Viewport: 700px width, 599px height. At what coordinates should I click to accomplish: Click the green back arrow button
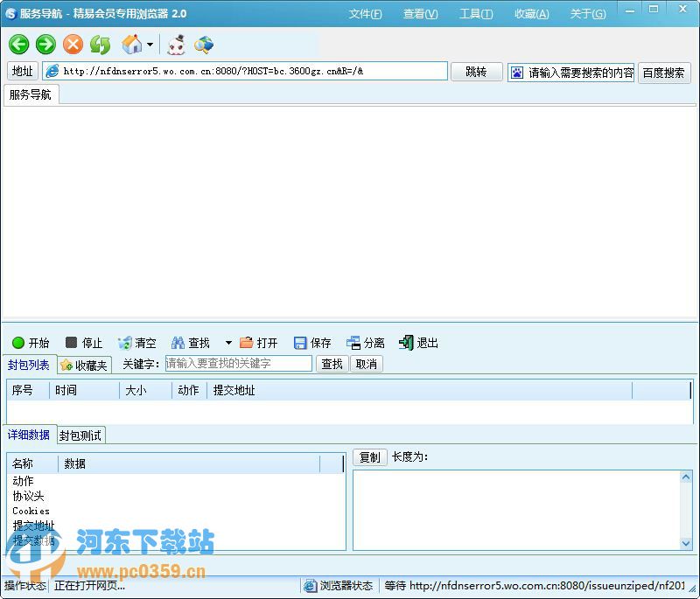pos(19,45)
